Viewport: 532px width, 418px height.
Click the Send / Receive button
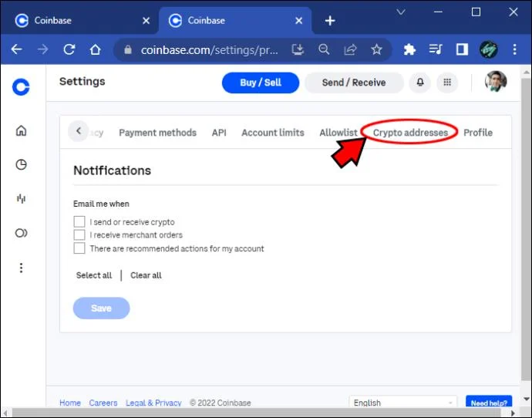pos(354,83)
